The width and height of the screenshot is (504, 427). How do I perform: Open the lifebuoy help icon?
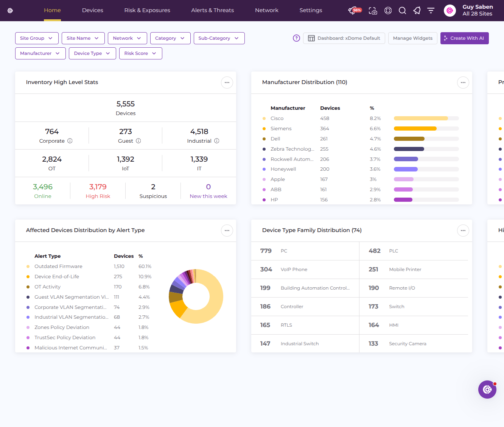[388, 11]
